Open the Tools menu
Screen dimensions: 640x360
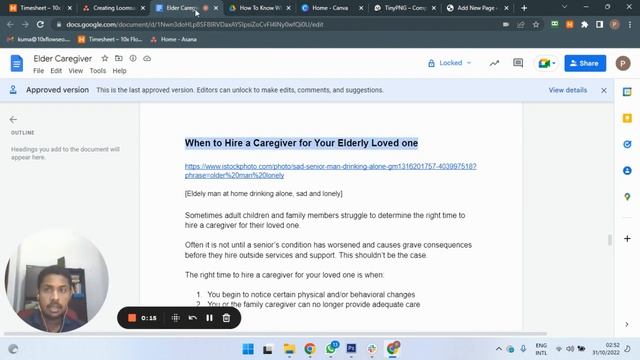click(x=98, y=71)
